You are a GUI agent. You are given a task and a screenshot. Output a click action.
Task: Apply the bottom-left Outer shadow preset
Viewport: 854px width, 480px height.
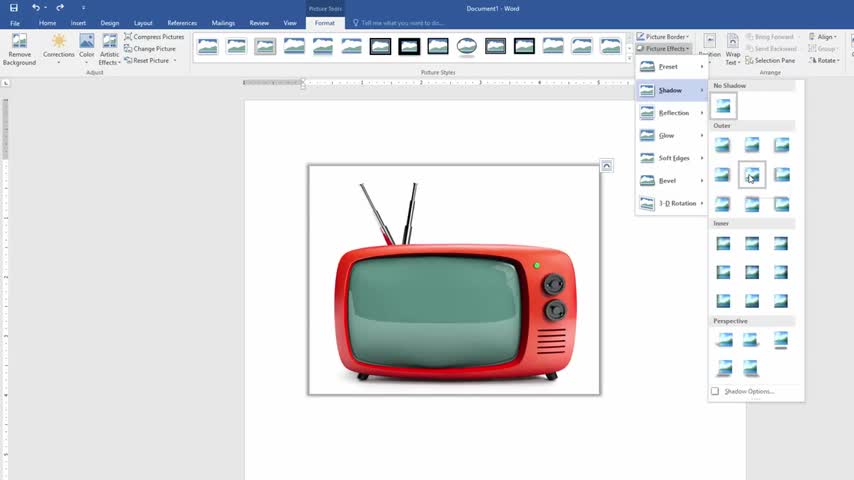722,204
